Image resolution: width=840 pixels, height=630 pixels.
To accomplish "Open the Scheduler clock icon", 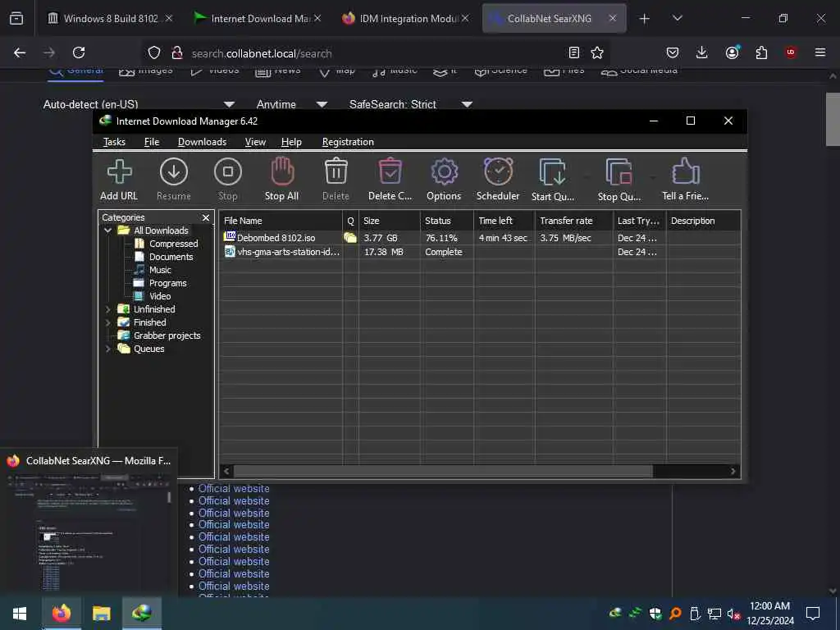I will [498, 179].
